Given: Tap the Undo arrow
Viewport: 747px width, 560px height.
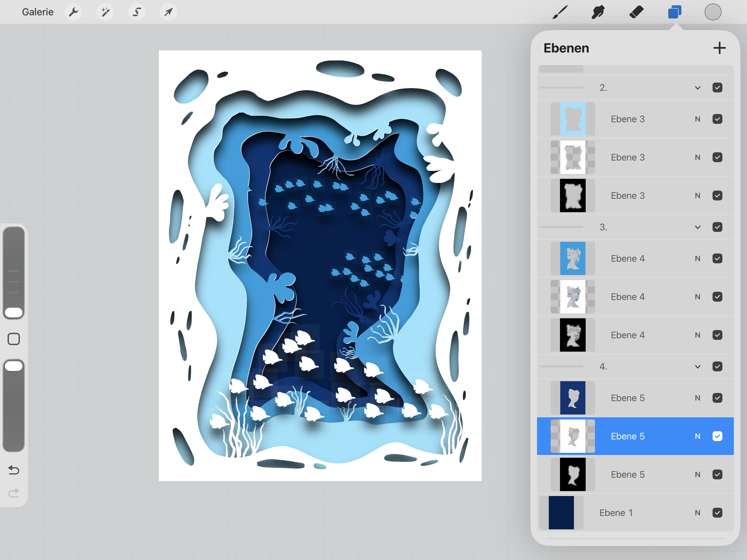Looking at the screenshot, I should (x=13, y=470).
